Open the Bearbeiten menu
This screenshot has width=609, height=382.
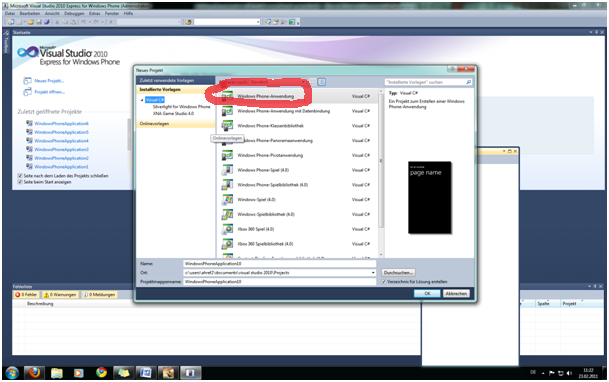[30, 14]
